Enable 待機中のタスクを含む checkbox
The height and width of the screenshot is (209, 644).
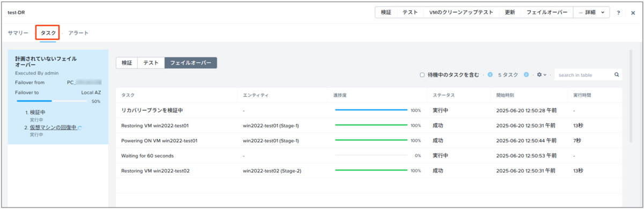[422, 75]
